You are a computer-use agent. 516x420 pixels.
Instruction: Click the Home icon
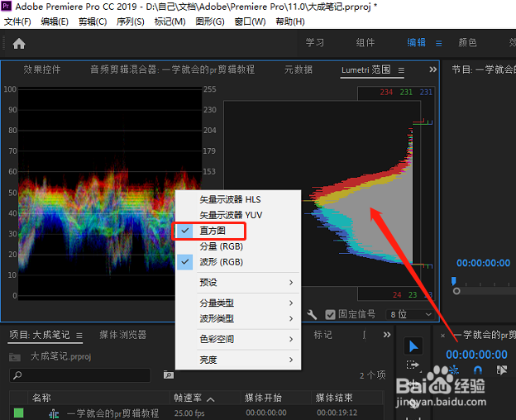coord(19,43)
